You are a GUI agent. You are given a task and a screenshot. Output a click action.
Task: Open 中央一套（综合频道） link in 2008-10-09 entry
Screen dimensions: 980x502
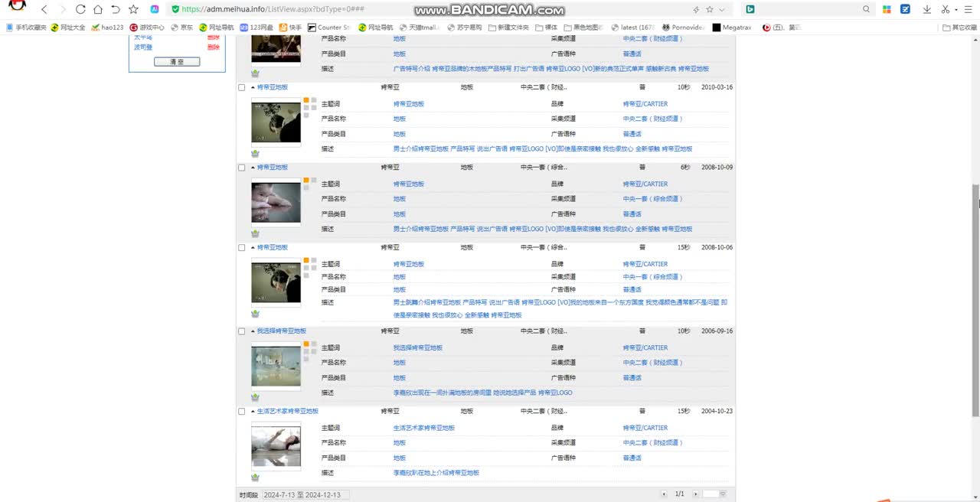click(x=652, y=199)
